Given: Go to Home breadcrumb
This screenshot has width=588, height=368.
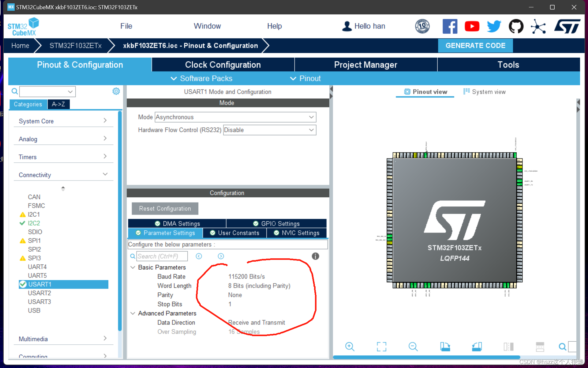Looking at the screenshot, I should 20,46.
